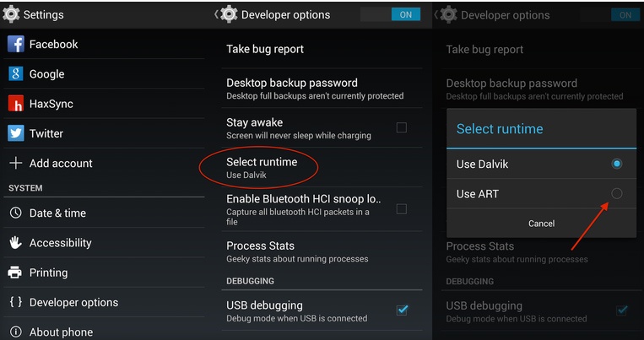Select the Use ART radio button
Viewport: 644px width, 340px height.
617,194
